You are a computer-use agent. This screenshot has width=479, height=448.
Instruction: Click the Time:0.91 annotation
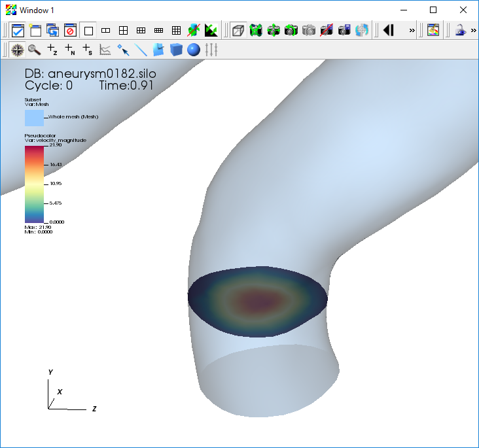pos(126,86)
